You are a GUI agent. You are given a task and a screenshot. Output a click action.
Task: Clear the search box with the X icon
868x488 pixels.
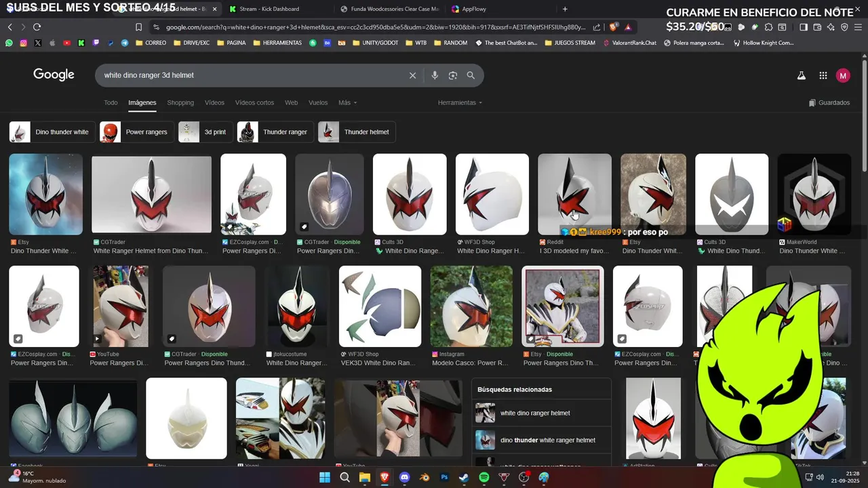pos(412,75)
